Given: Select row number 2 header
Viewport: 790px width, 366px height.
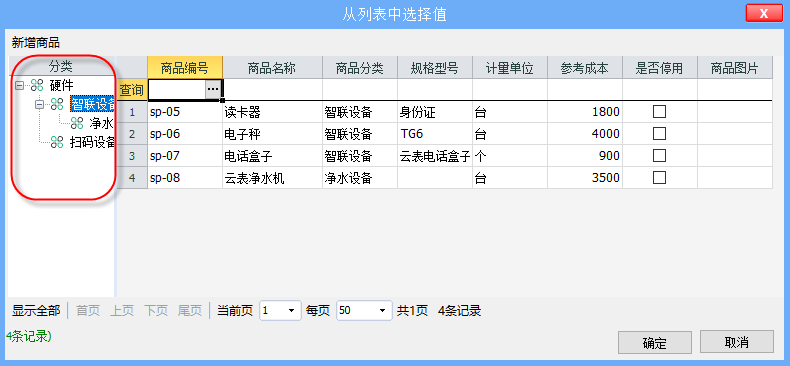Looking at the screenshot, I should [132, 134].
